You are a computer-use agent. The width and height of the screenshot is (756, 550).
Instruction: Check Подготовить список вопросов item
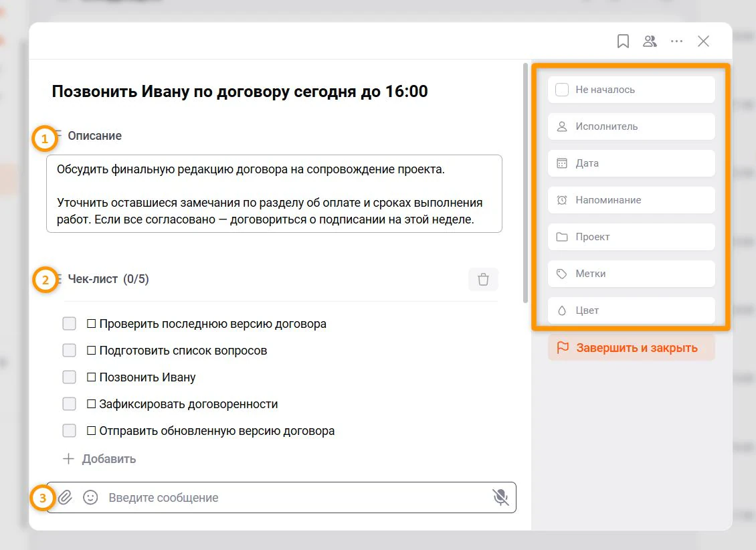tap(70, 351)
